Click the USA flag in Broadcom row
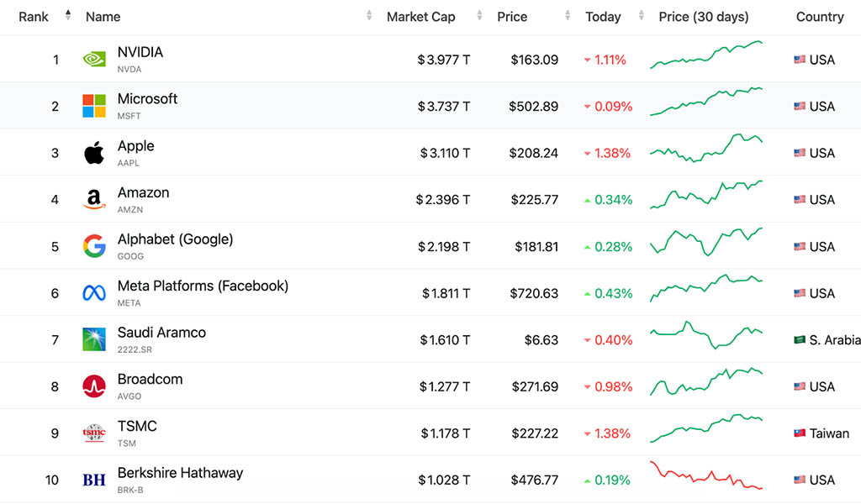 coord(800,386)
